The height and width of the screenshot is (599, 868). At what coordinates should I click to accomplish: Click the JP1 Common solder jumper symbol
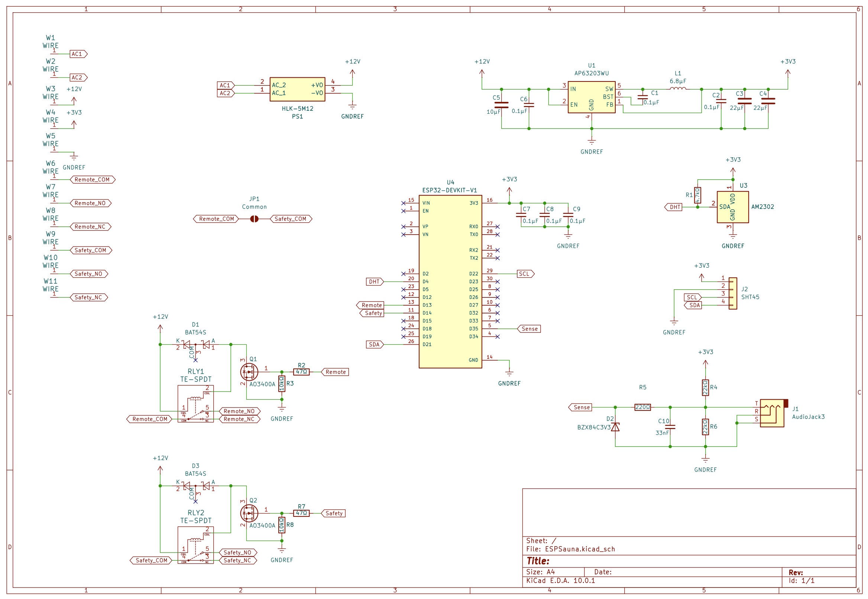(254, 219)
